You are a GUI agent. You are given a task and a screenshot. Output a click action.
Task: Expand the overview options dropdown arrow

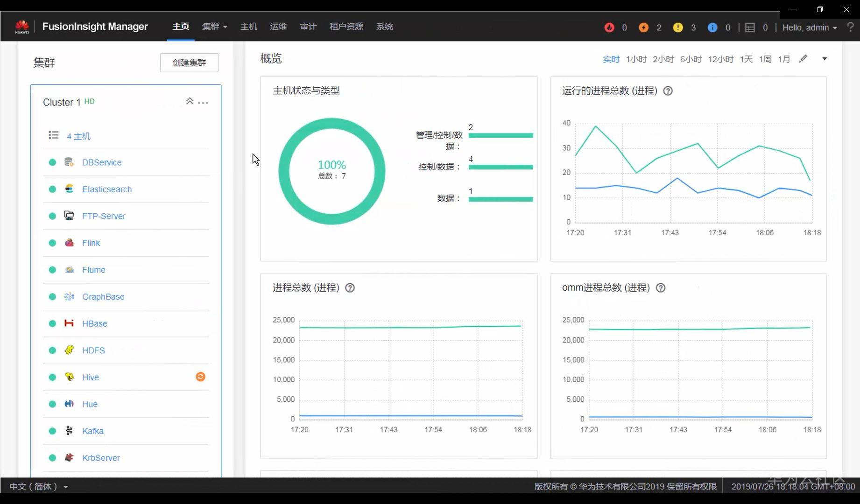coord(825,59)
